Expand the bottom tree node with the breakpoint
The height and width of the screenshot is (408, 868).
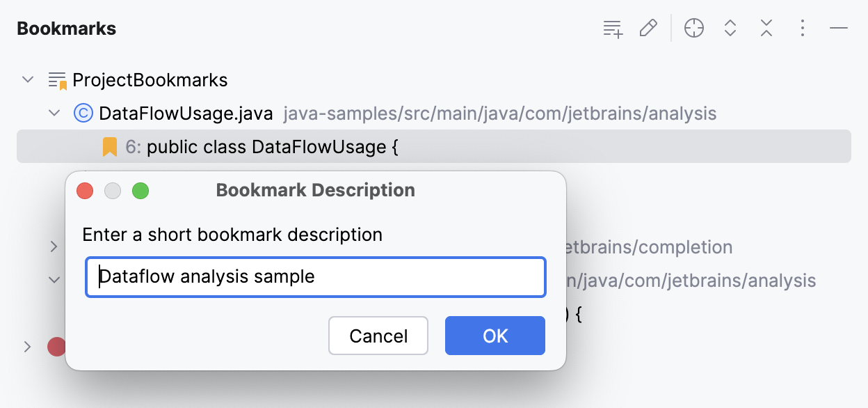pyautogui.click(x=28, y=346)
